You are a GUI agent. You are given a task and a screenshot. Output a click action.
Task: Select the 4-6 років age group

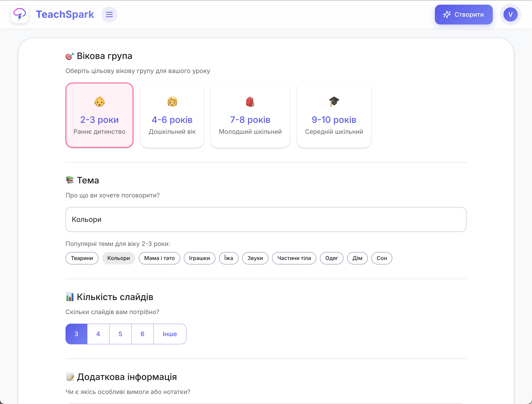(x=172, y=120)
